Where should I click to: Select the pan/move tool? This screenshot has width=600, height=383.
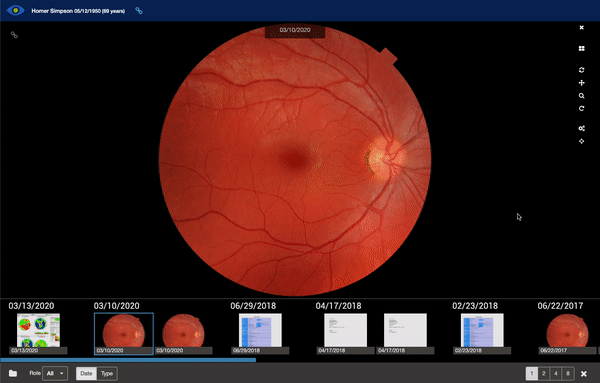[x=581, y=83]
